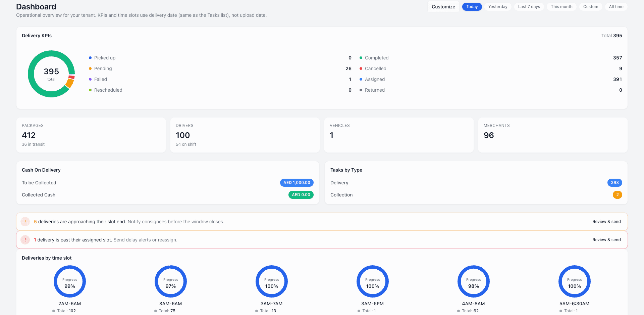Click the slot-end alert warning icon
644x315 pixels.
(25, 222)
